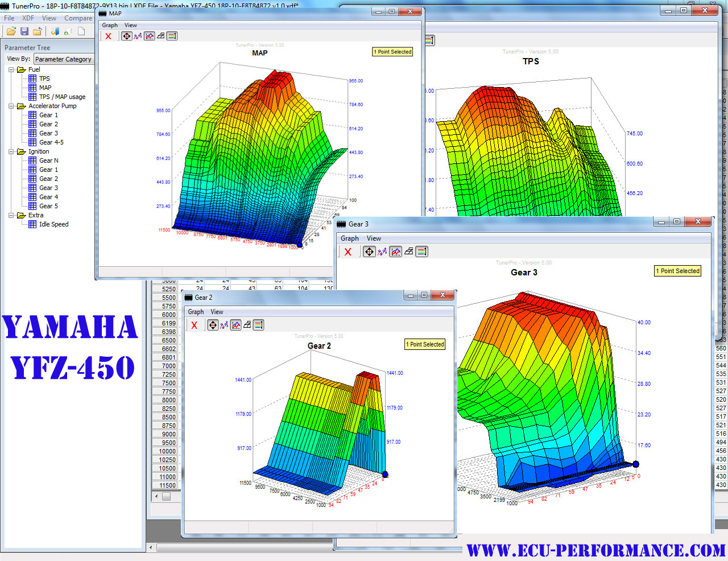
Task: Save the bin using the floppy disk icon
Action: coord(24,31)
